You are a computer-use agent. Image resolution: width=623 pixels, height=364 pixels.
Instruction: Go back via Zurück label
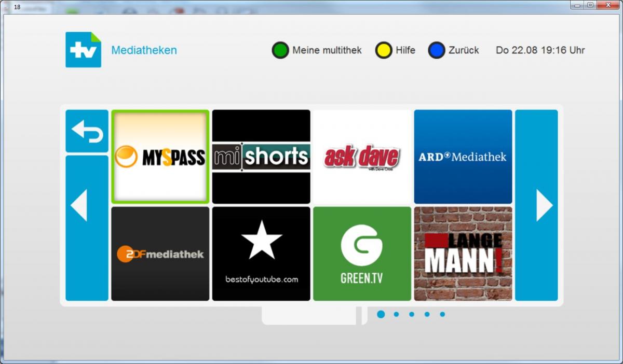pos(464,50)
